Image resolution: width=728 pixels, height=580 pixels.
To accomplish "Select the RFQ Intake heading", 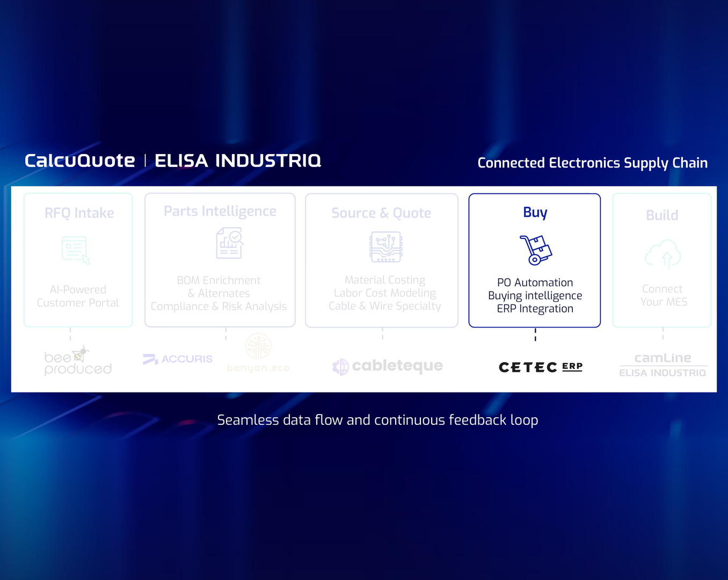I will click(79, 213).
